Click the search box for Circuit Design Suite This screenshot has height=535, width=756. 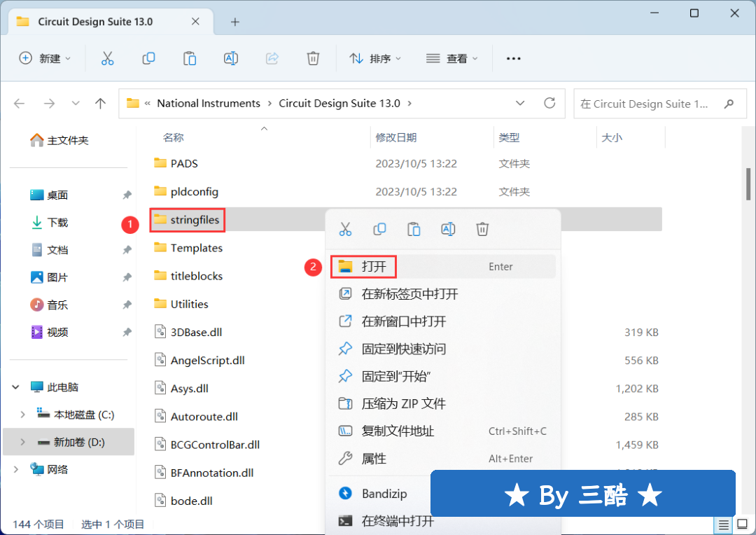pos(659,104)
